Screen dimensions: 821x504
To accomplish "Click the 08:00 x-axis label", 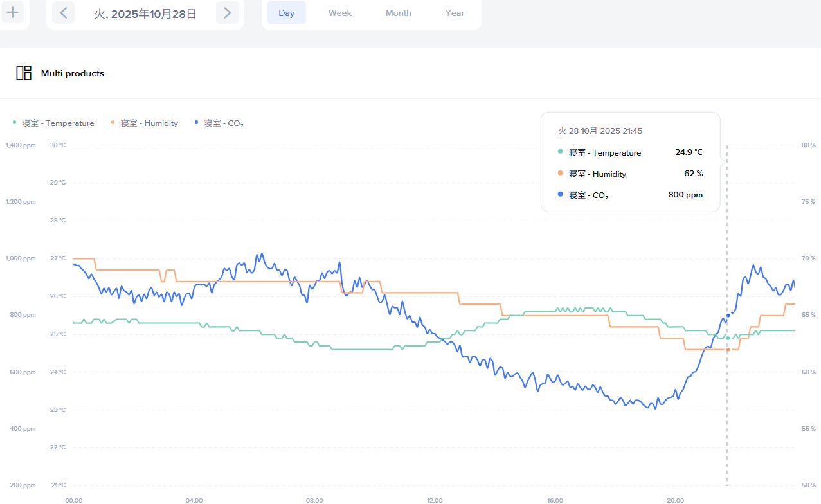I will [314, 500].
